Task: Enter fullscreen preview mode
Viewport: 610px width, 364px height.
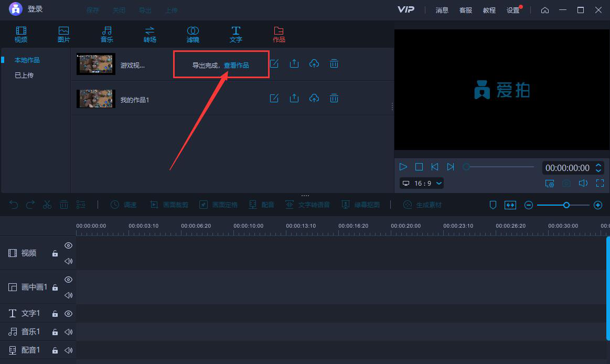Action: tap(600, 183)
